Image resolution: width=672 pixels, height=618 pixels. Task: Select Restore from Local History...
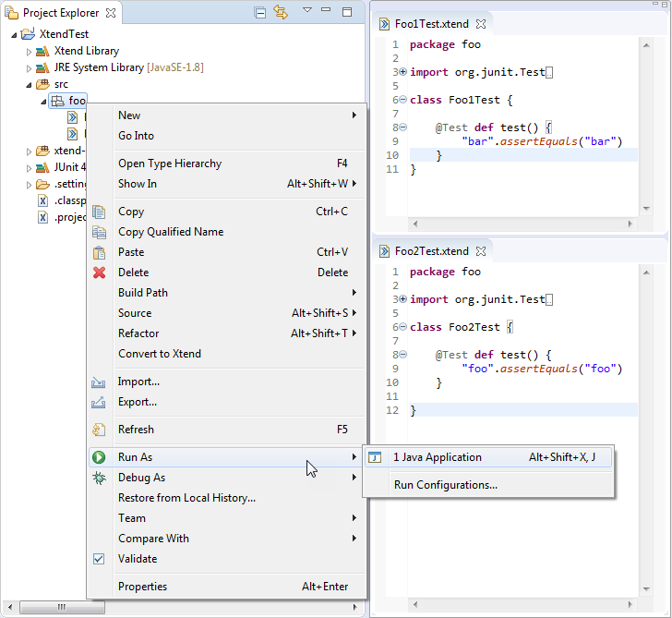(x=227, y=498)
